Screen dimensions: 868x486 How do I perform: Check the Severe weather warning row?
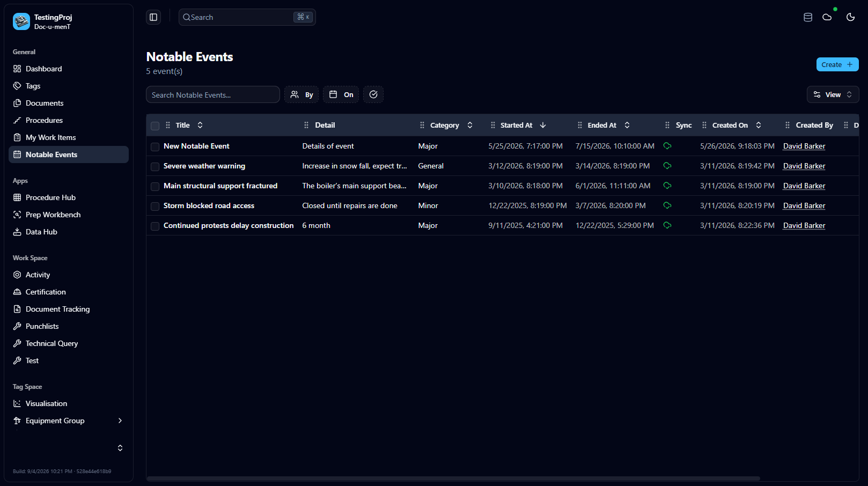pyautogui.click(x=155, y=166)
